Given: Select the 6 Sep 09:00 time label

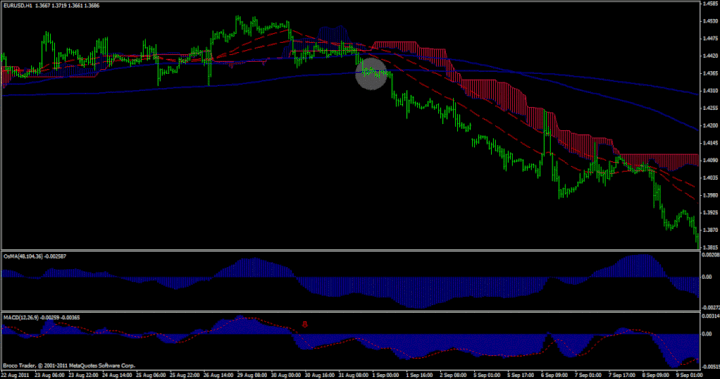Looking at the screenshot, I should pyautogui.click(x=554, y=375).
